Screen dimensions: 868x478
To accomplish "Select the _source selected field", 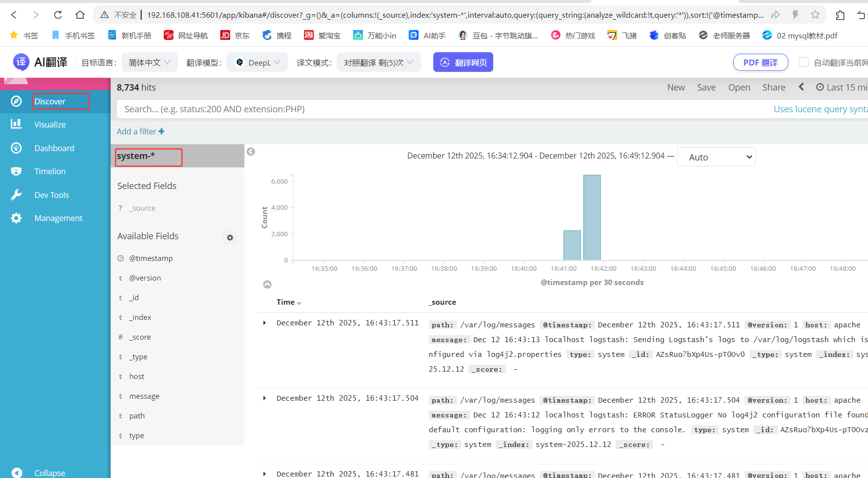I will [143, 208].
